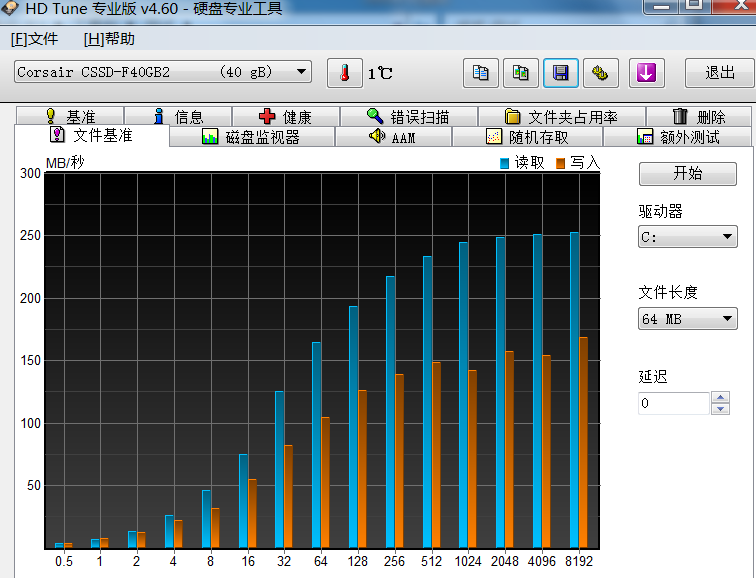Switch to the 随机存取 random access tab
The image size is (756, 578).
pos(528,137)
